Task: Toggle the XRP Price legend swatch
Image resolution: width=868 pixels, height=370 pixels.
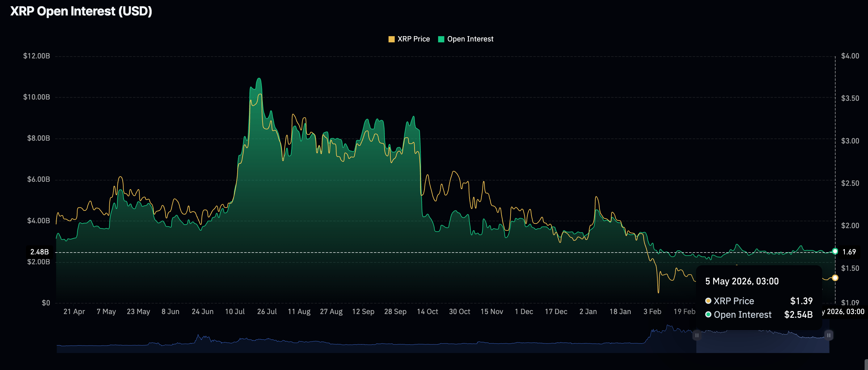Action: (x=391, y=39)
